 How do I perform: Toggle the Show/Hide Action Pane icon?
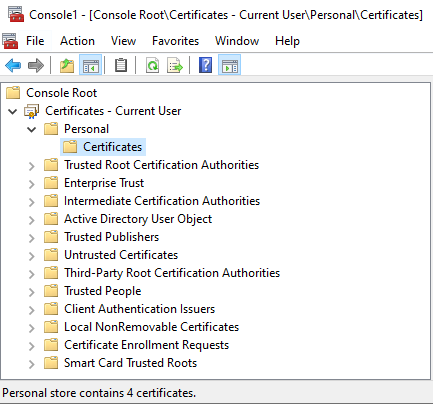(229, 65)
